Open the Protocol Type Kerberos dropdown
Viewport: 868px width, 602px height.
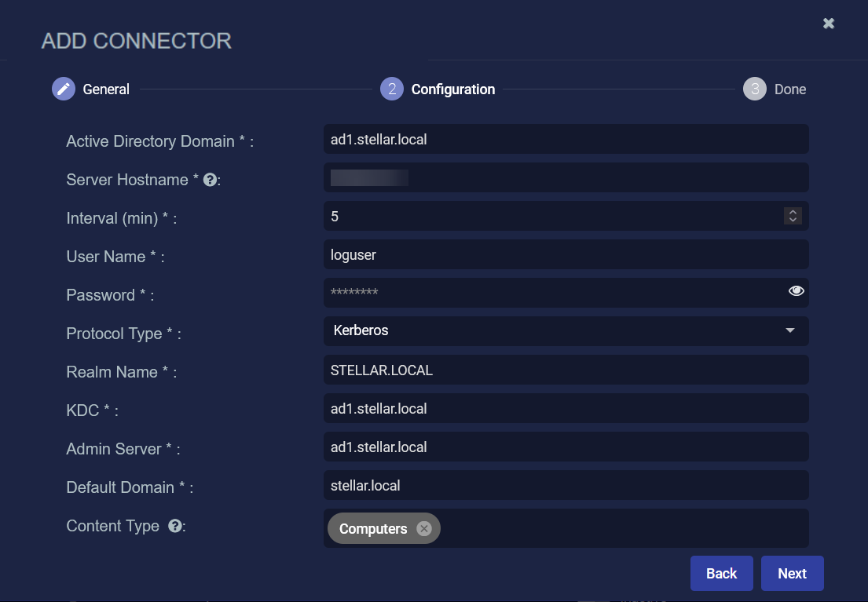tap(566, 330)
